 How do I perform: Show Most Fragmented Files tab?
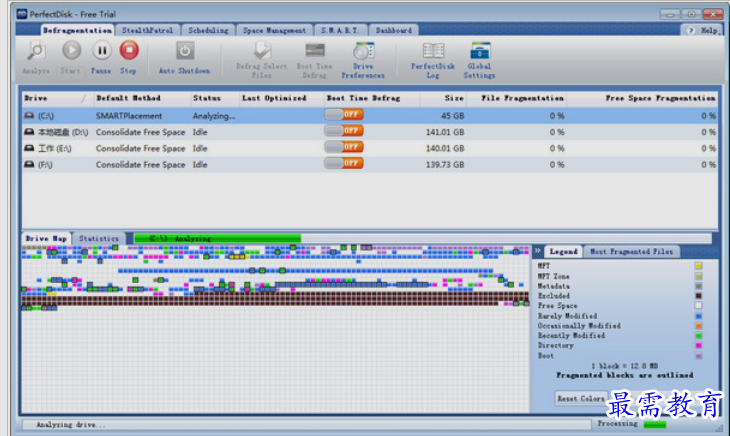click(632, 251)
